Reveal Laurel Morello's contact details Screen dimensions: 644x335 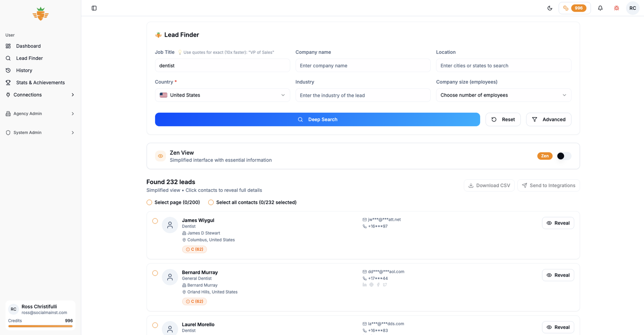click(x=558, y=327)
